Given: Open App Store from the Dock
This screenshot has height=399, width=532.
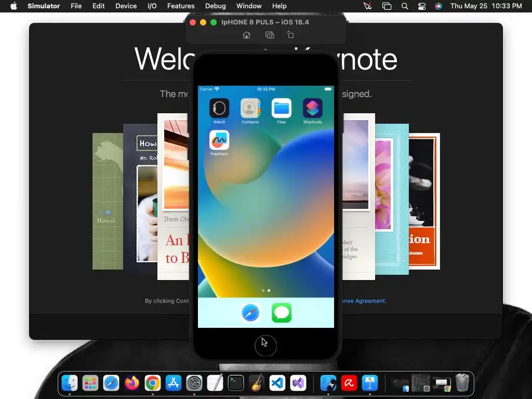Looking at the screenshot, I should tap(174, 383).
